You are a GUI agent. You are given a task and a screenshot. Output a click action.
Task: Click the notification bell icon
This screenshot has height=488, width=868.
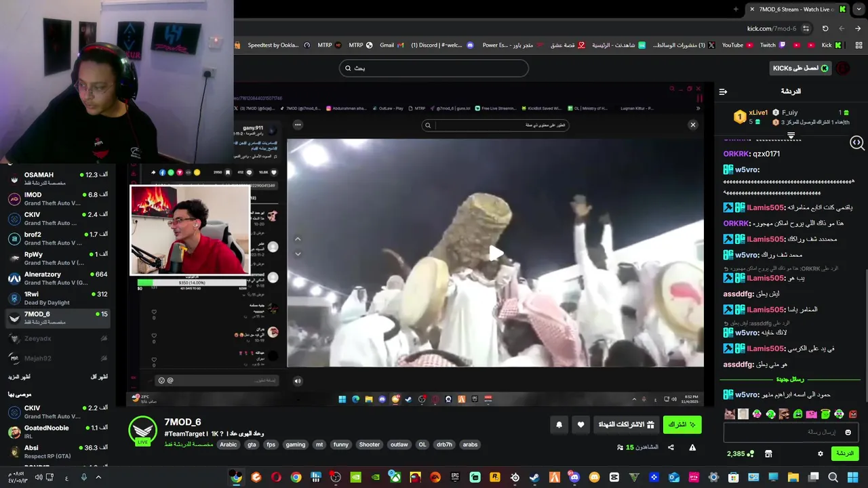pos(559,425)
